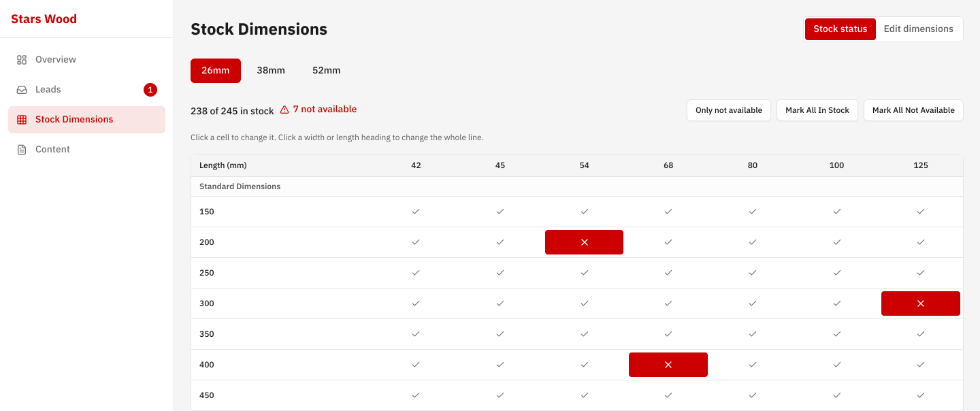Click the length 200 row heading
The width and height of the screenshot is (980, 411).
pos(207,242)
